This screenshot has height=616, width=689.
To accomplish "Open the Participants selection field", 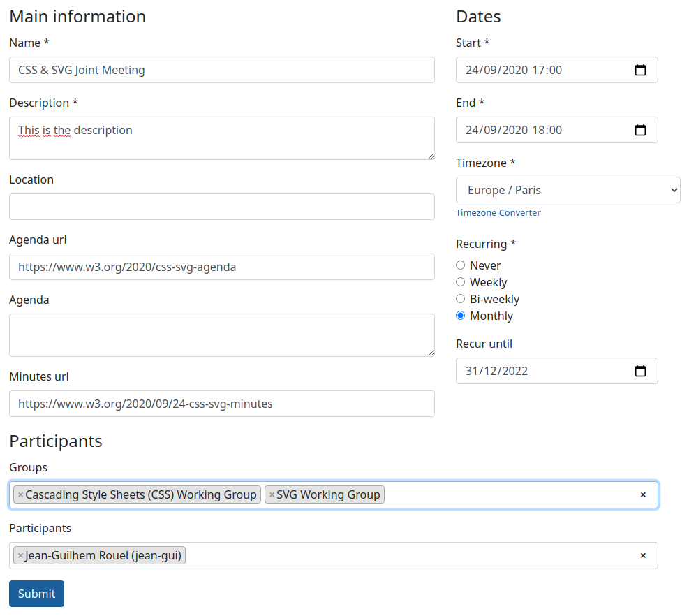I will pyautogui.click(x=412, y=556).
